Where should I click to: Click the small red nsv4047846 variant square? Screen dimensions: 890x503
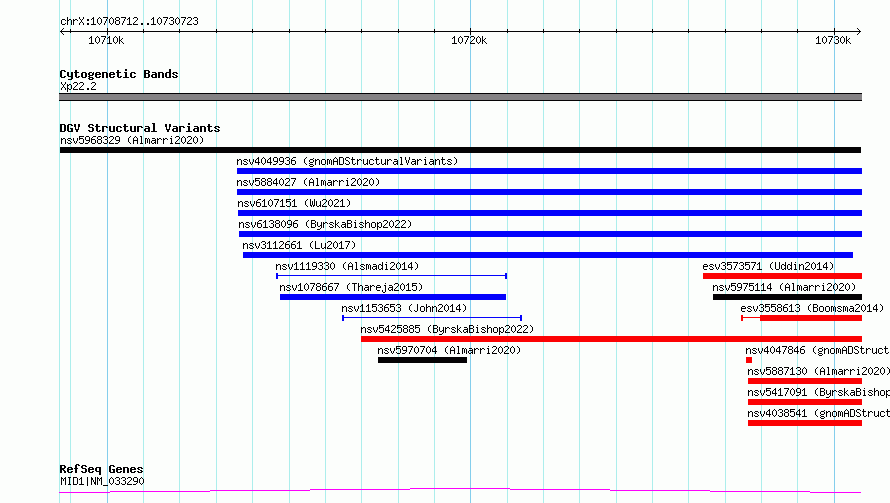749,360
